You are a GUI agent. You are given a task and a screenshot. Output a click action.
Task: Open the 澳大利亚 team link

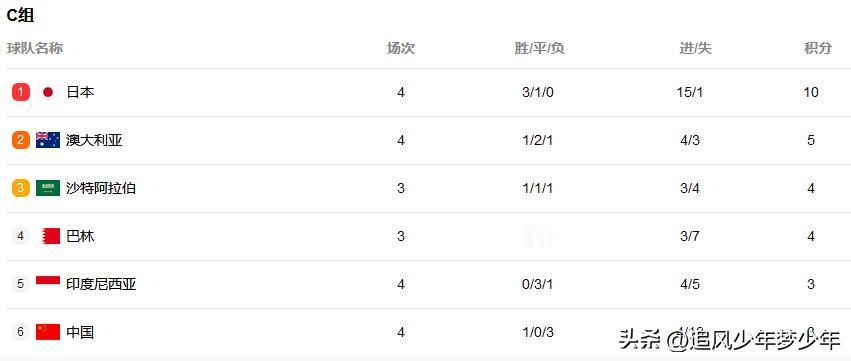(94, 140)
